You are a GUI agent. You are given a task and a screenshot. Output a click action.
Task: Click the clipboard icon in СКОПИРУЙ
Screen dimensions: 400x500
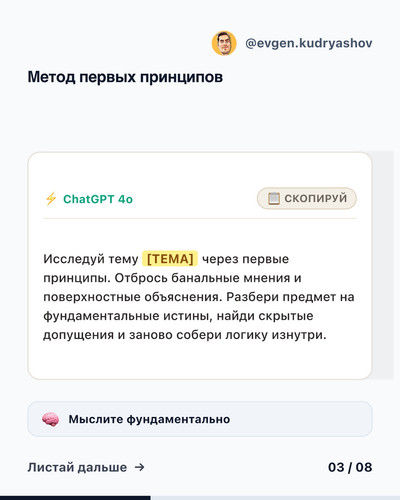click(x=274, y=198)
